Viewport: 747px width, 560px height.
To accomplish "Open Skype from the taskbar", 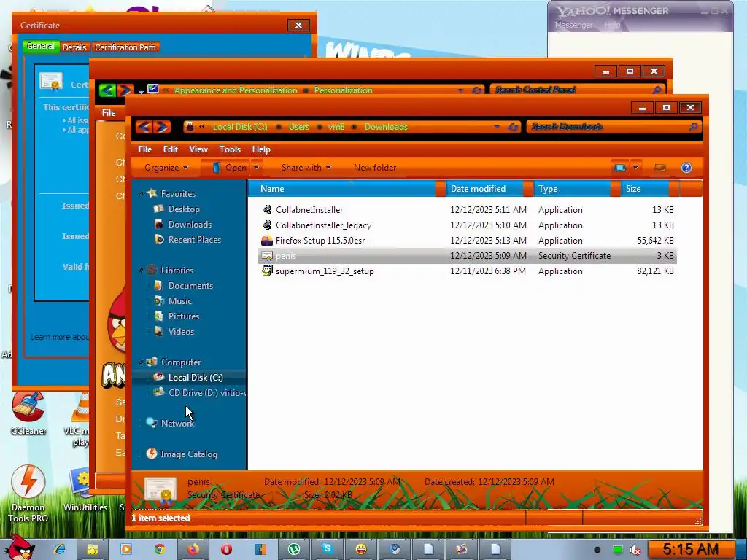I will (328, 549).
